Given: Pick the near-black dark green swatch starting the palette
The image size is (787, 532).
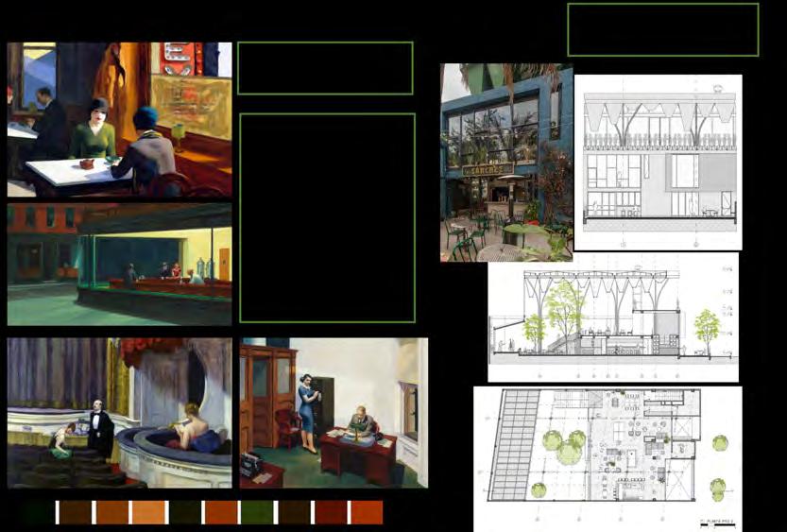Looking at the screenshot, I should pos(38,512).
